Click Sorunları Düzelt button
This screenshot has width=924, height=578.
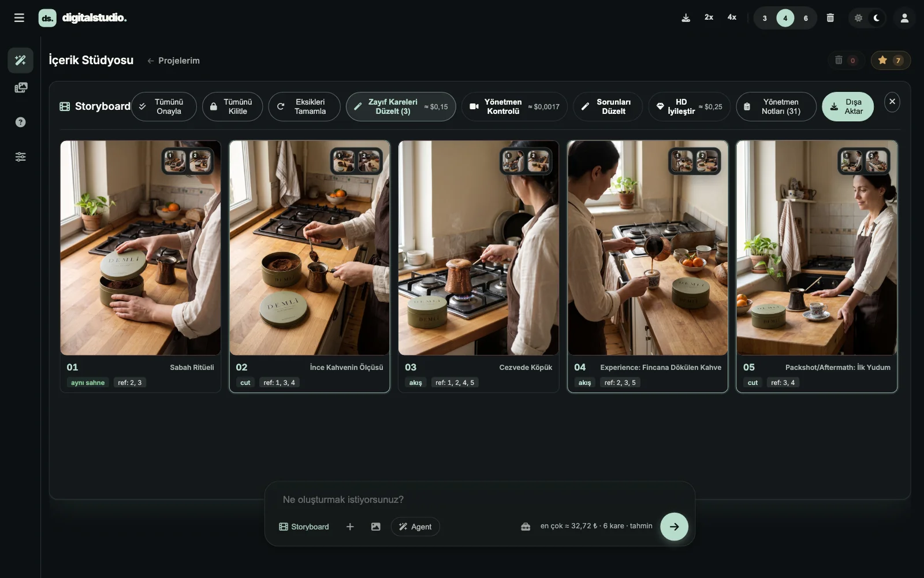pos(608,106)
